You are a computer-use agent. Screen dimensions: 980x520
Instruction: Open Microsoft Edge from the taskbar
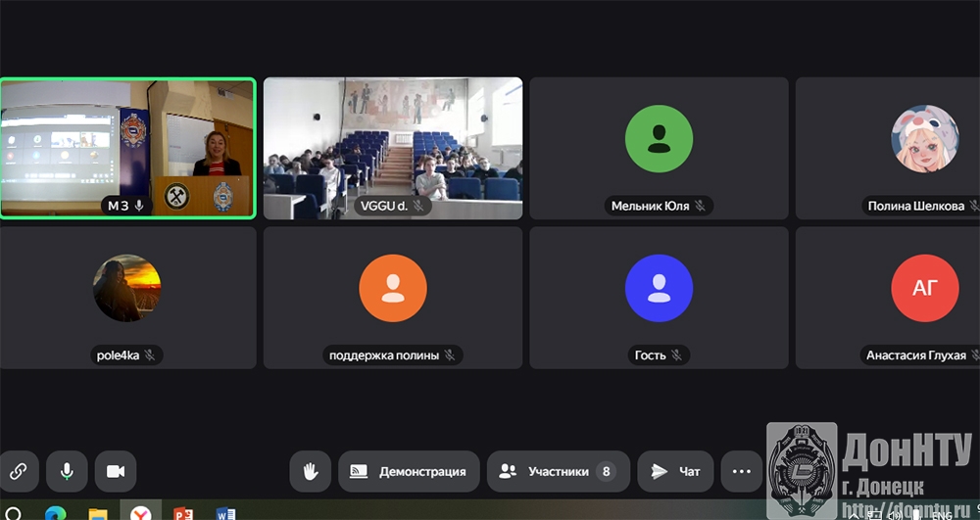coord(56,513)
